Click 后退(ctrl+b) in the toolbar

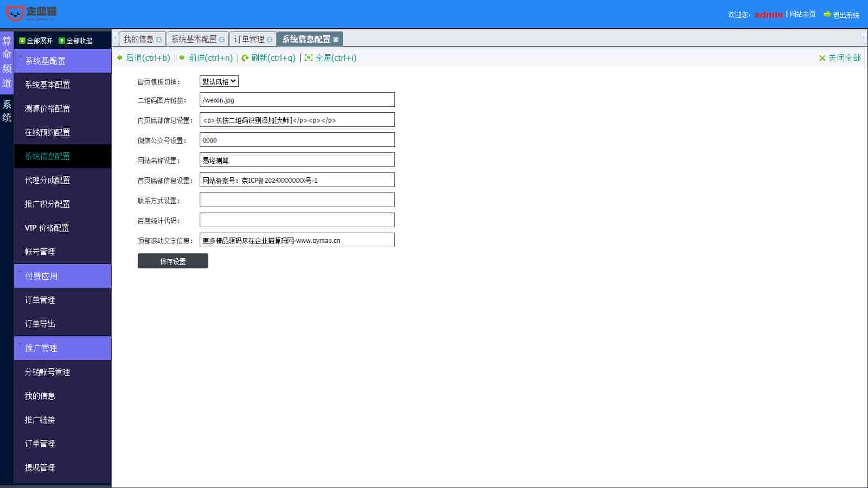point(148,57)
